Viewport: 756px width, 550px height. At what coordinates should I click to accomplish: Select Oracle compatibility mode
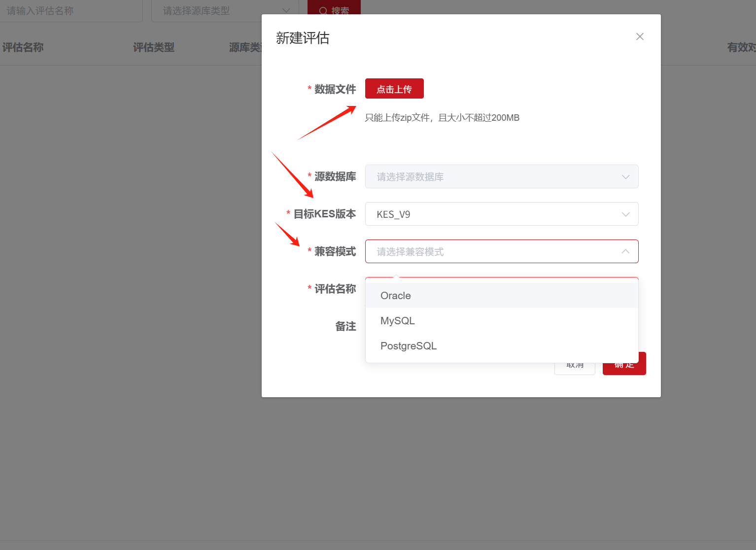click(x=502, y=296)
